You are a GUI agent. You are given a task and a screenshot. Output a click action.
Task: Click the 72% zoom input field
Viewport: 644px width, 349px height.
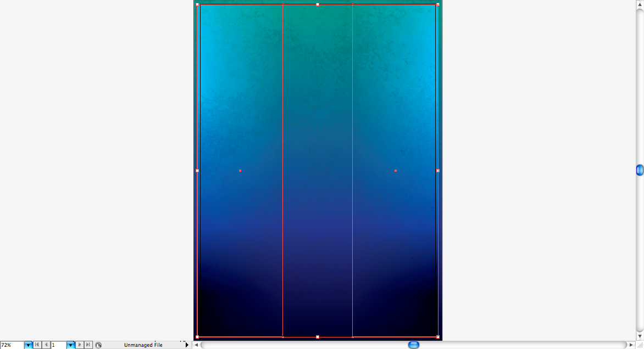coord(12,345)
